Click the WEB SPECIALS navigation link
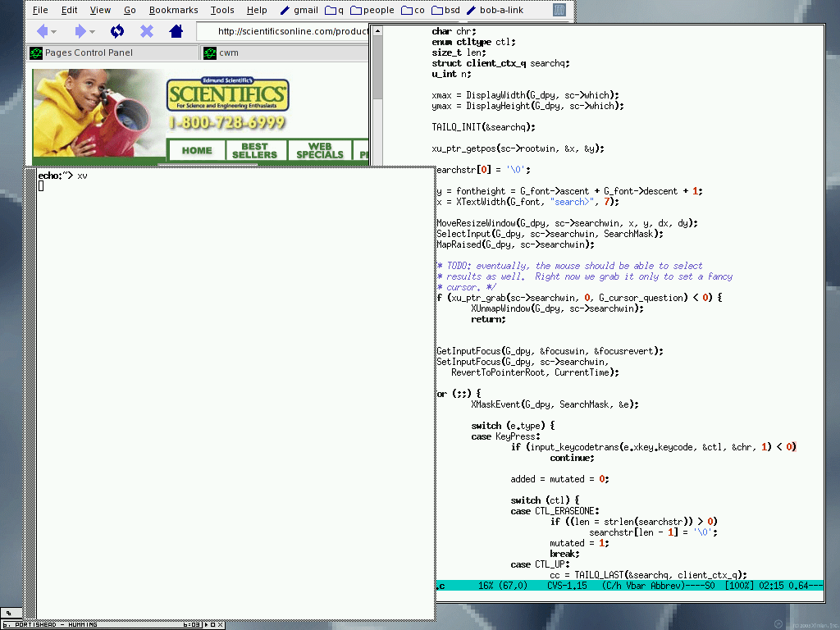 pyautogui.click(x=320, y=151)
